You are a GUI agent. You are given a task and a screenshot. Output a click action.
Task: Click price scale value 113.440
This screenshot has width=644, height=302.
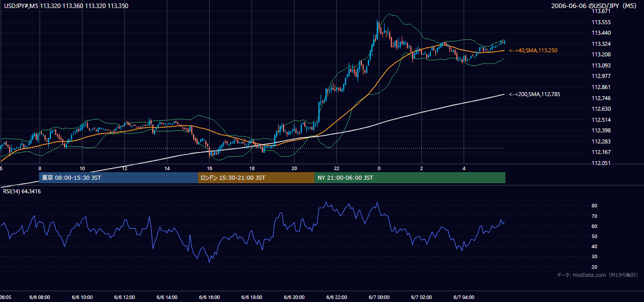601,33
